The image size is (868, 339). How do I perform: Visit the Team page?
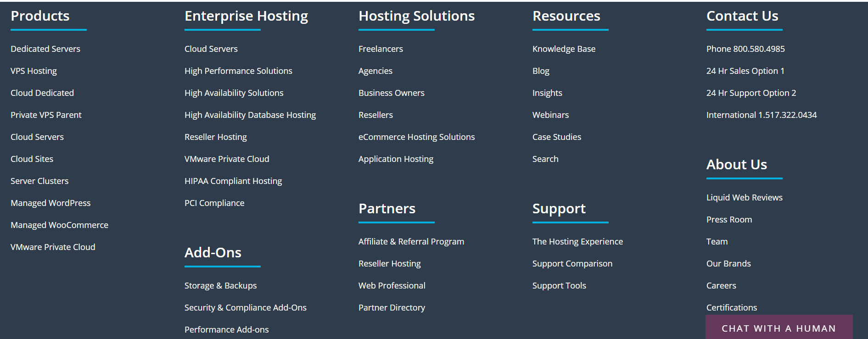[x=717, y=241]
